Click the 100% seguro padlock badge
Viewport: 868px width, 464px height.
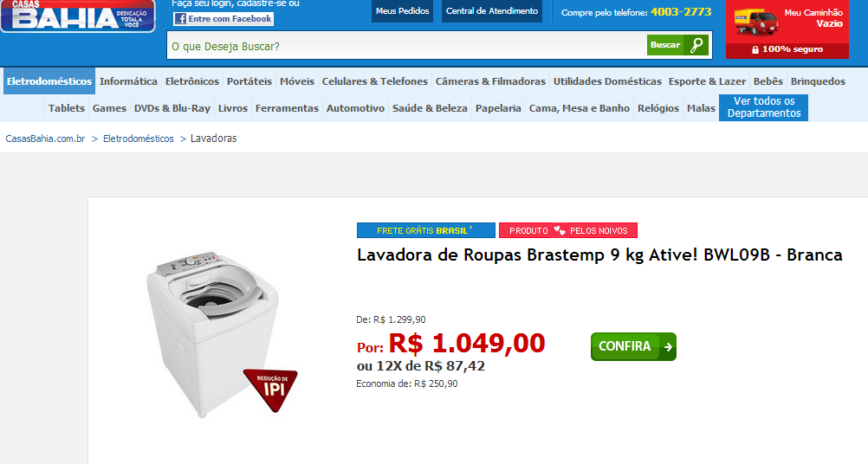787,49
